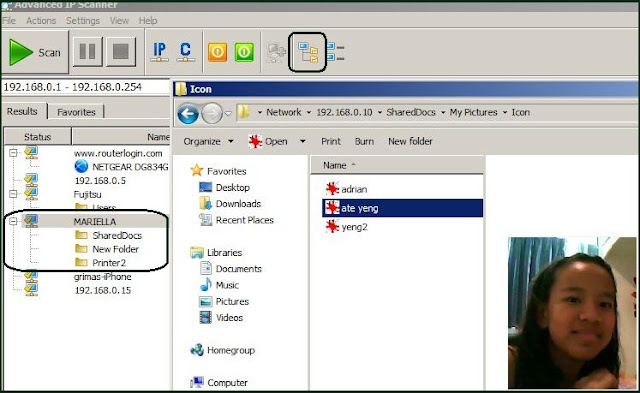Open the View menu
Viewport: 640px width, 393px height.
click(x=119, y=20)
